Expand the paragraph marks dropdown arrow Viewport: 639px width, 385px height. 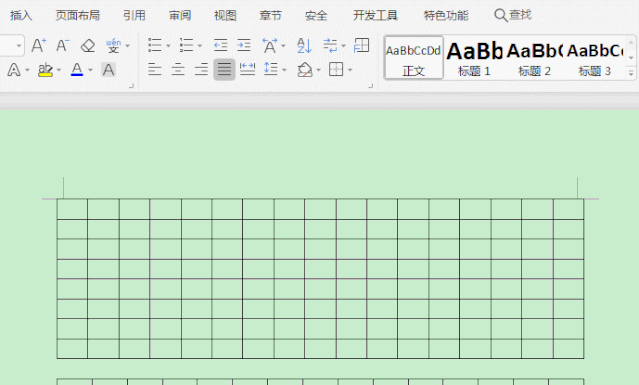point(344,46)
